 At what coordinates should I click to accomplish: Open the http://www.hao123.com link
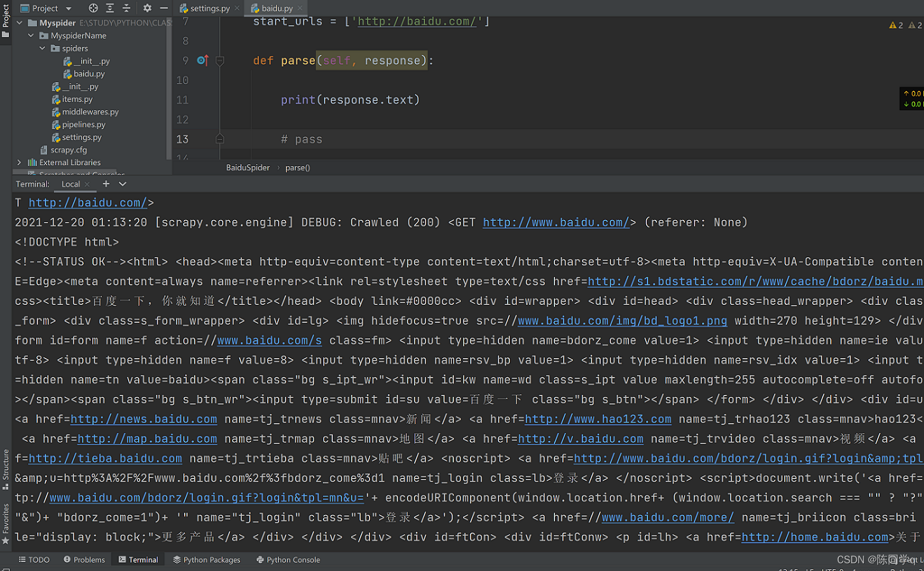[598, 419]
